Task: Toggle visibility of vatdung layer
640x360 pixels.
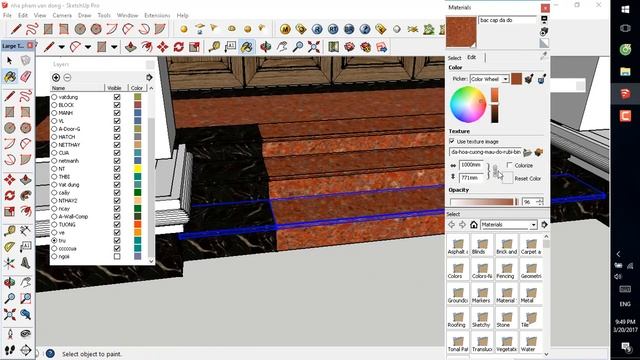Action: coord(117,97)
